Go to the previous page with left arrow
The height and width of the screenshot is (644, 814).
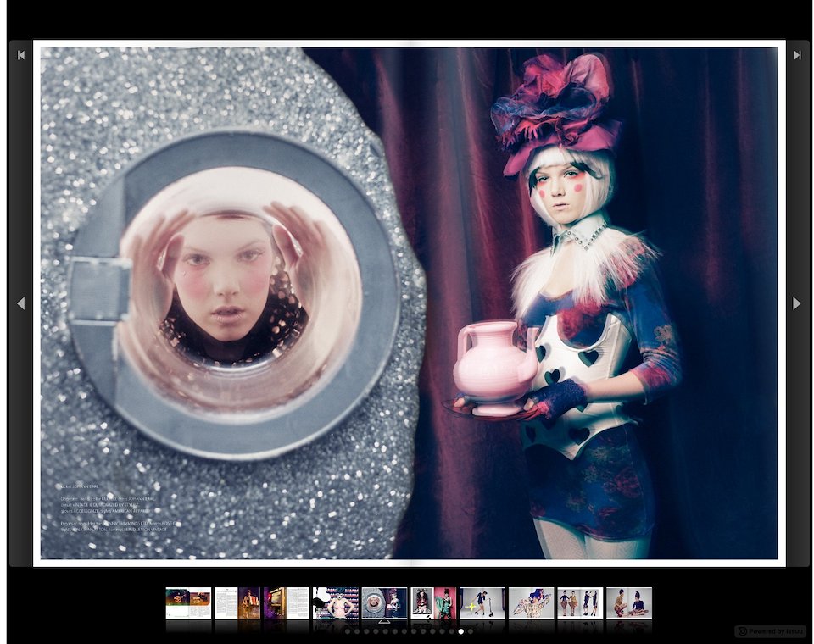coord(21,303)
